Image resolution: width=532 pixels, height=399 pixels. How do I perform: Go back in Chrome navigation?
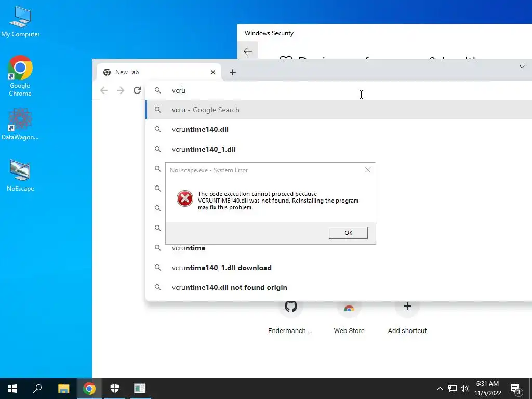pyautogui.click(x=104, y=90)
